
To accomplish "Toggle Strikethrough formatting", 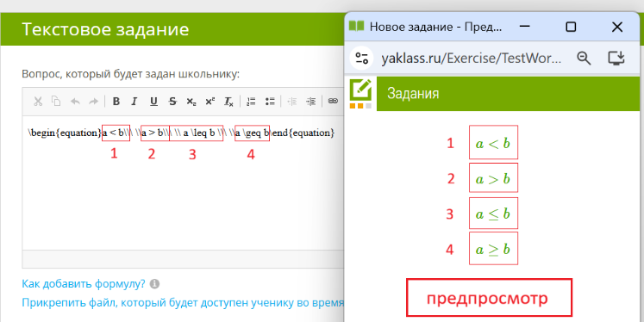I will click(172, 102).
